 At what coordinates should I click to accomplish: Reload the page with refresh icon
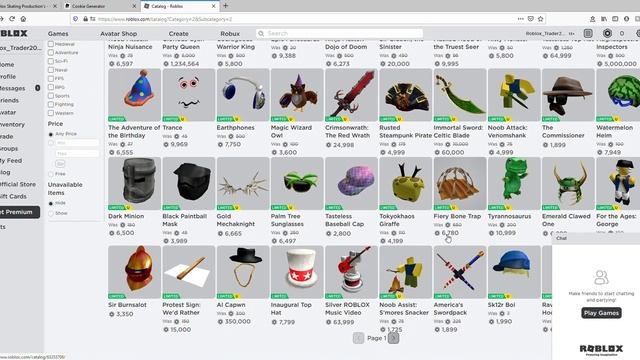click(x=12, y=19)
